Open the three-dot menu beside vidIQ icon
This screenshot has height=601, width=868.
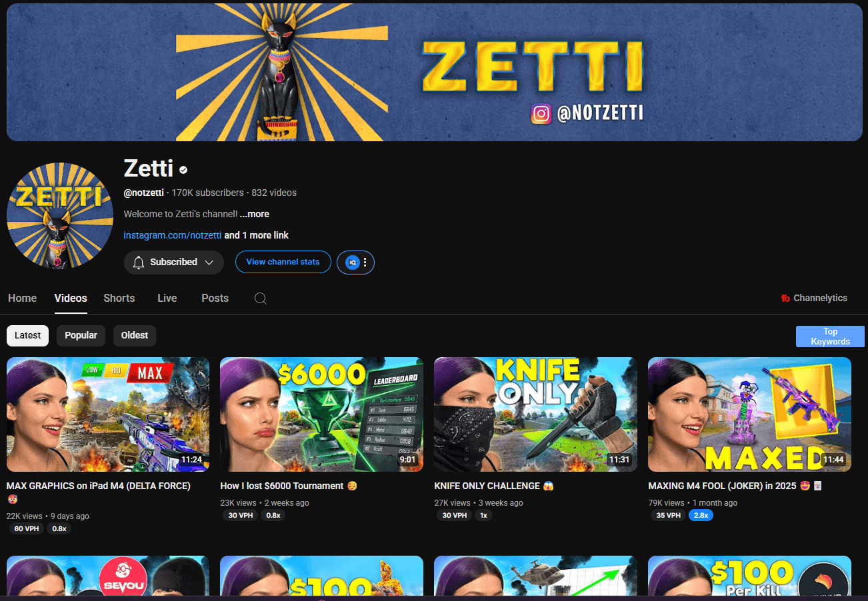click(365, 263)
